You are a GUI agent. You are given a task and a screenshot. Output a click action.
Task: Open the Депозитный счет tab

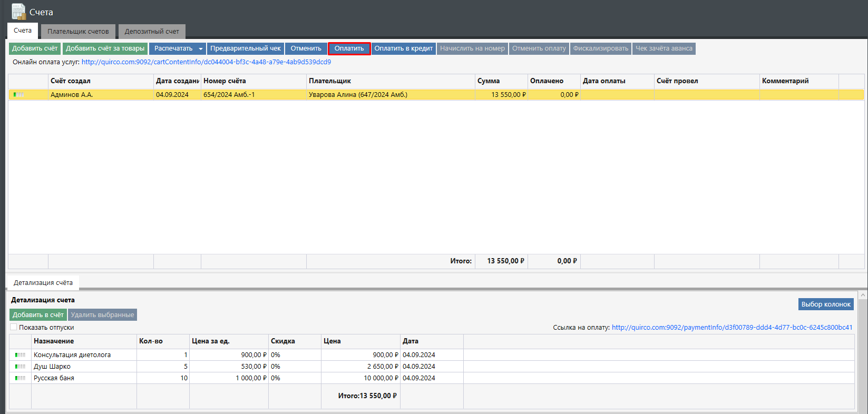152,32
